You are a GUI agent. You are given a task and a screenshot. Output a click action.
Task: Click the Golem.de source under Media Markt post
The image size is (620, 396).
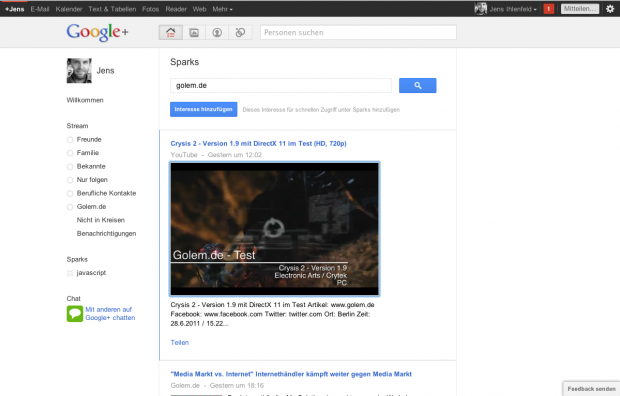185,386
